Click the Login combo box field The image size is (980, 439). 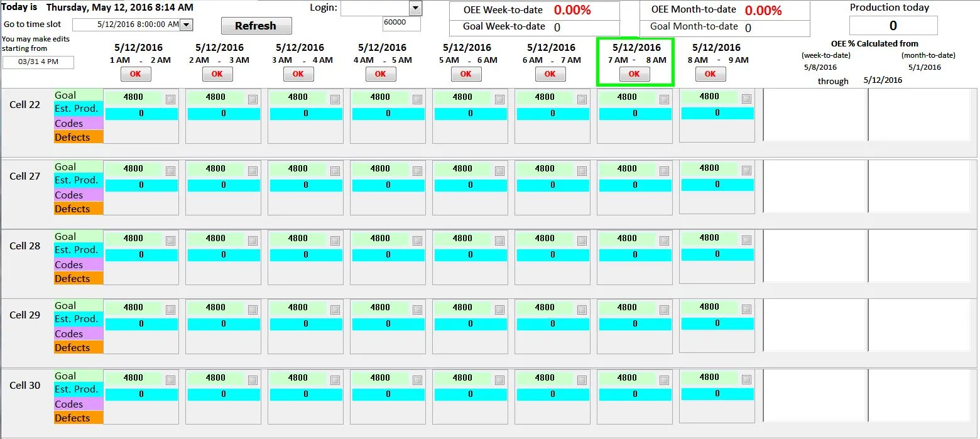click(375, 8)
